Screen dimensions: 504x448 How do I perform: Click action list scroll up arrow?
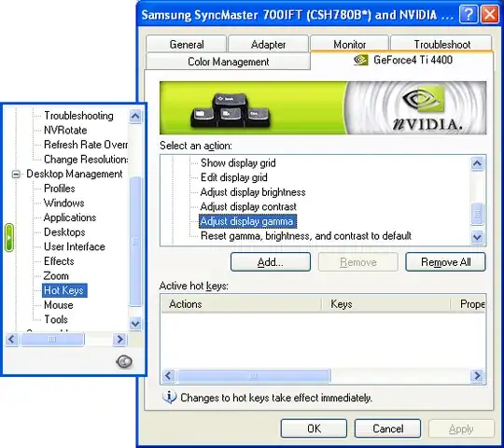tap(477, 163)
